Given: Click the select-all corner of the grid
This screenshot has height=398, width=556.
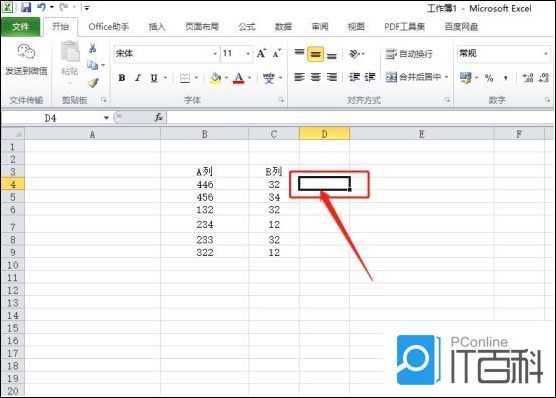Looking at the screenshot, I should tap(13, 134).
